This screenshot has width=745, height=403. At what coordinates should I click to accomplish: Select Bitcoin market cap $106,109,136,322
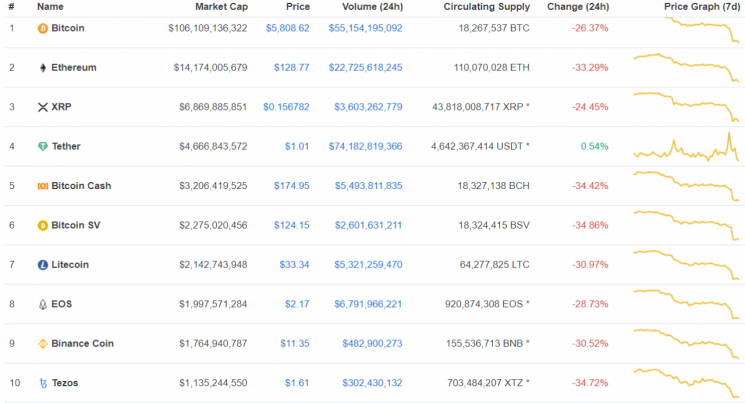click(208, 28)
